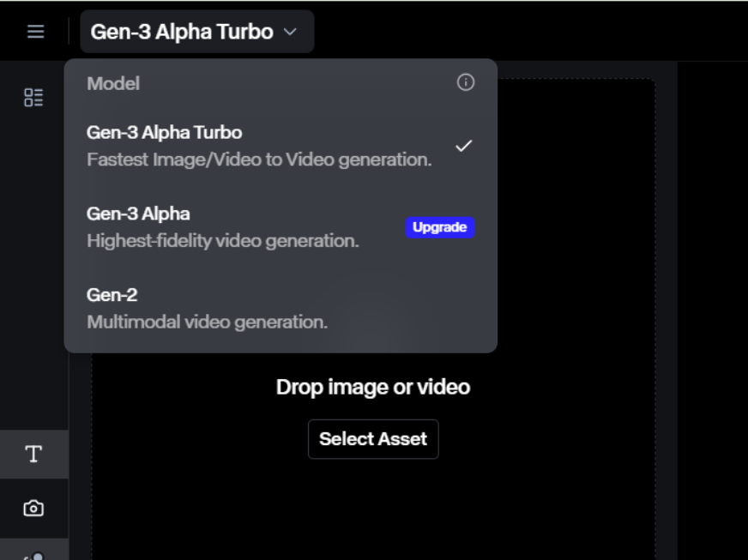The height and width of the screenshot is (560, 748).
Task: Click 'Highest-fidelity video generation' description
Action: (x=222, y=241)
